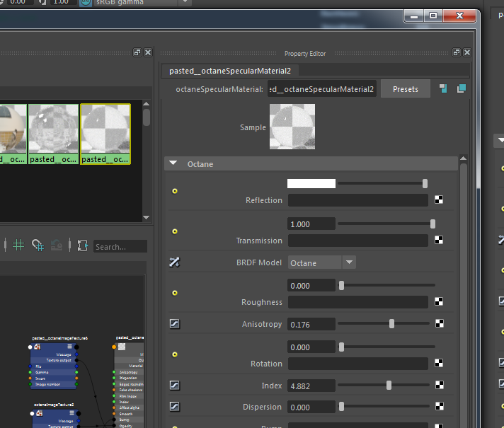Screen dimensions: 504x428
Task: Open the Dispersion checker texture-map icon
Action: tap(440, 406)
